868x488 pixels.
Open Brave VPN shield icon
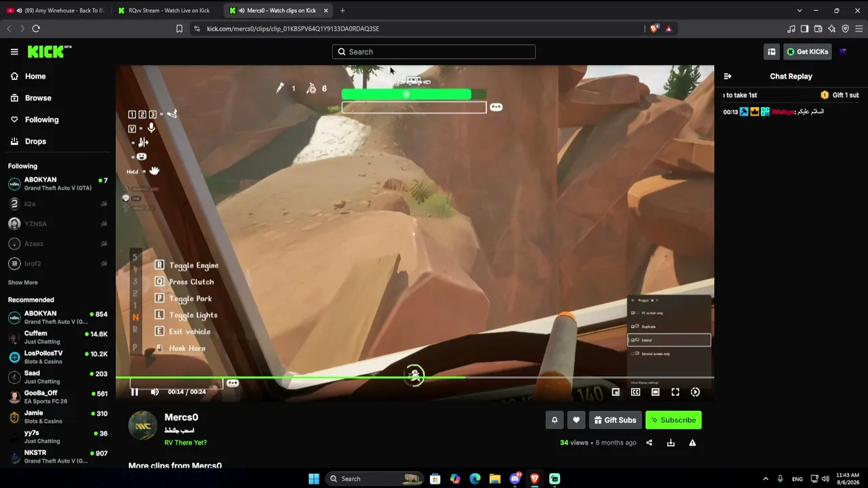pos(845,28)
